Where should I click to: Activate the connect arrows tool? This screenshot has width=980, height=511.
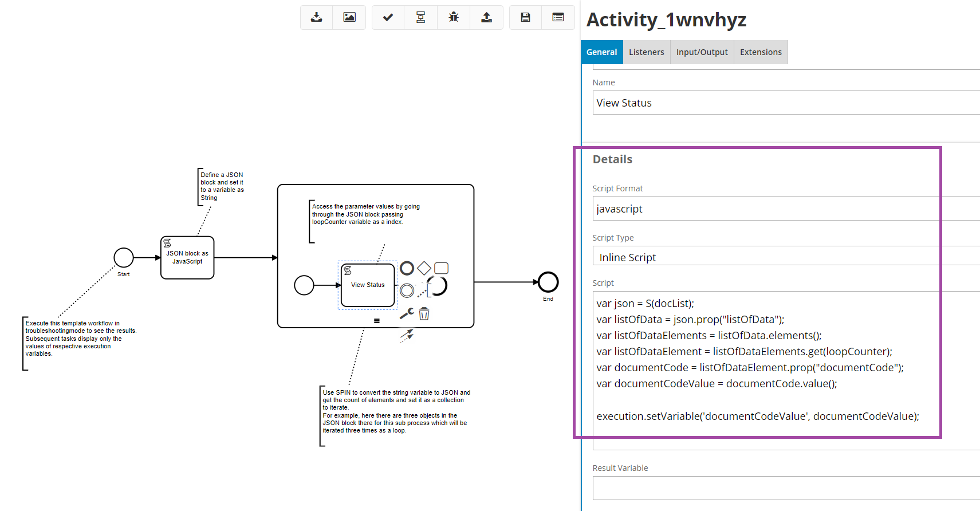(x=407, y=335)
